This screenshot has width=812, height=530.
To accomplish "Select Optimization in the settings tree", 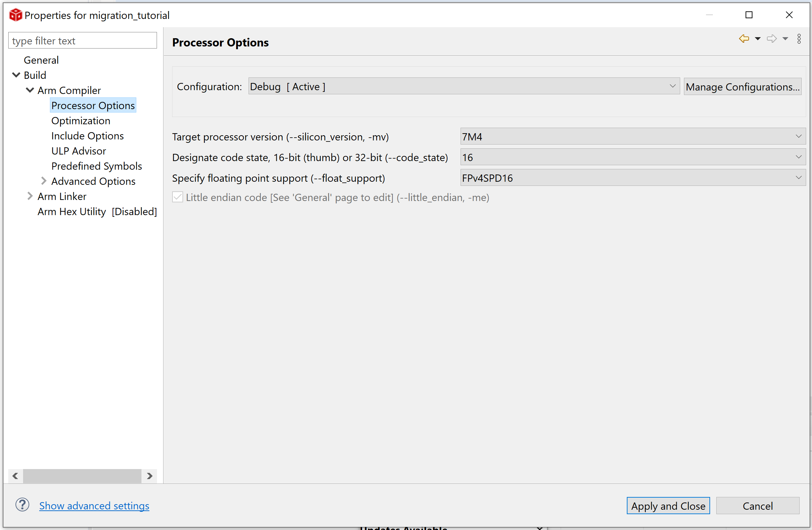I will pos(81,121).
